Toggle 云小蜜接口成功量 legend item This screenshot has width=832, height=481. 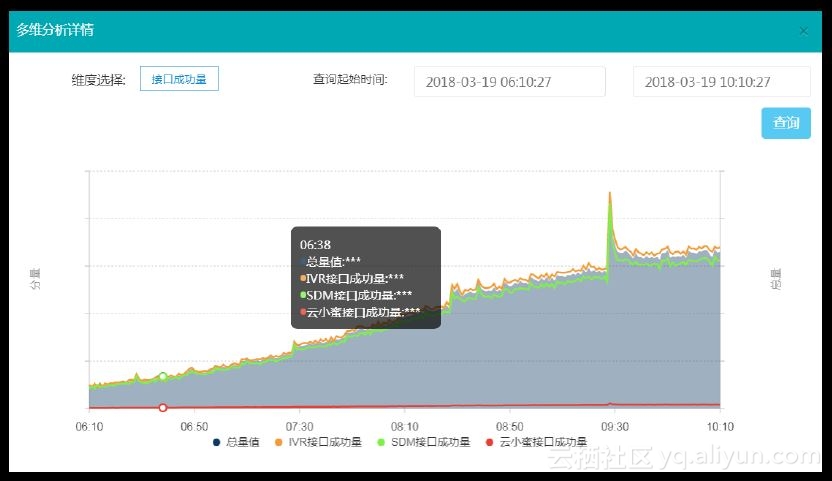point(536,442)
